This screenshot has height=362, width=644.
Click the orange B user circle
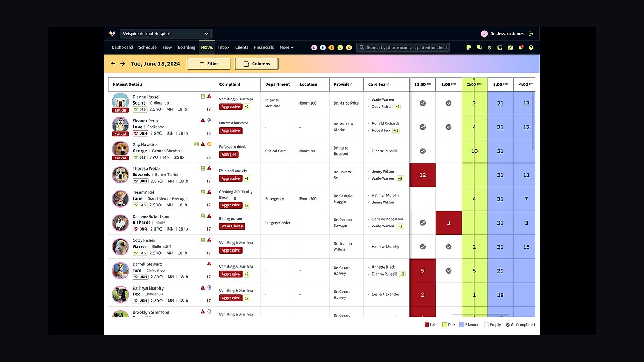[x=332, y=47]
